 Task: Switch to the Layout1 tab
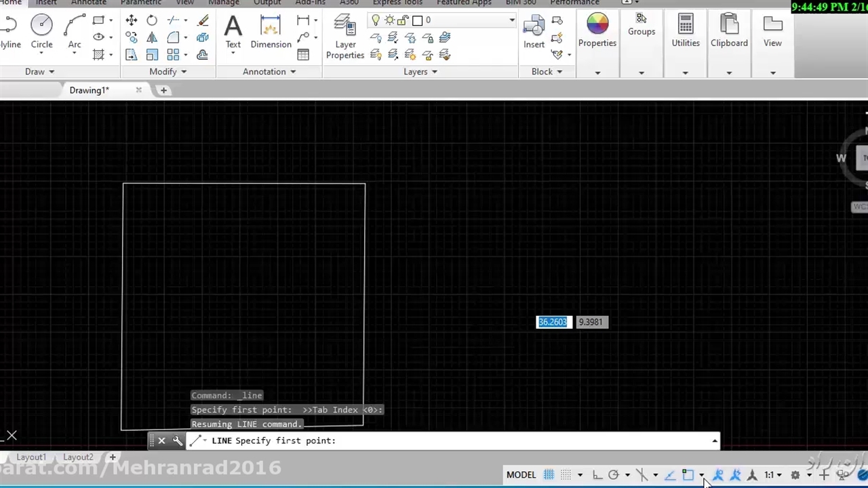(31, 457)
